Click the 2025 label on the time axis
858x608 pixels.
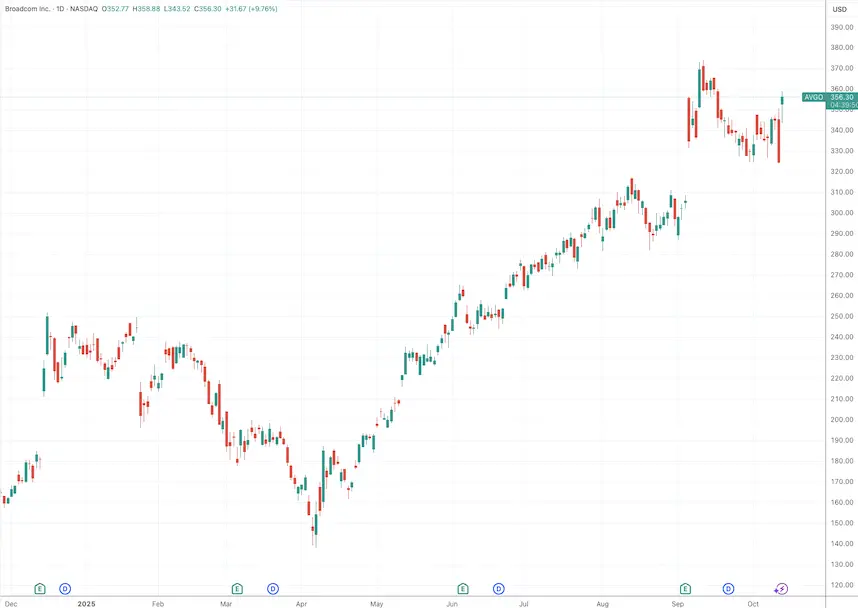coord(86,604)
